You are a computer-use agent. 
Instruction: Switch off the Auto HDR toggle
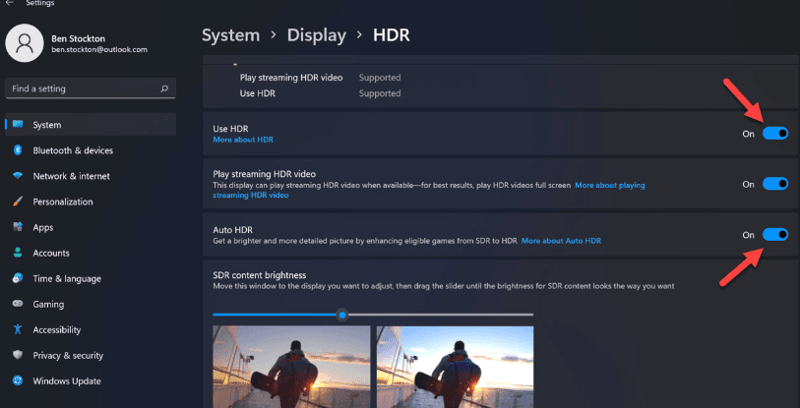coord(775,235)
